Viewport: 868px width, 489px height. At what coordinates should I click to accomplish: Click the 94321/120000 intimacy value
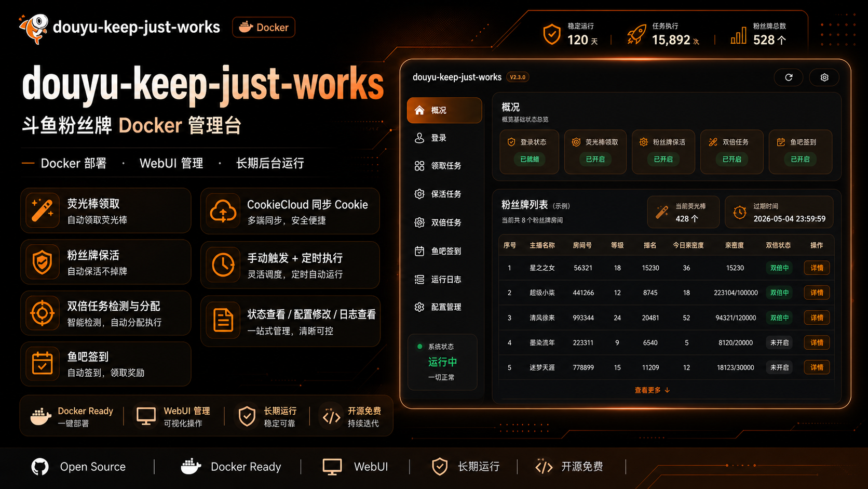point(736,318)
